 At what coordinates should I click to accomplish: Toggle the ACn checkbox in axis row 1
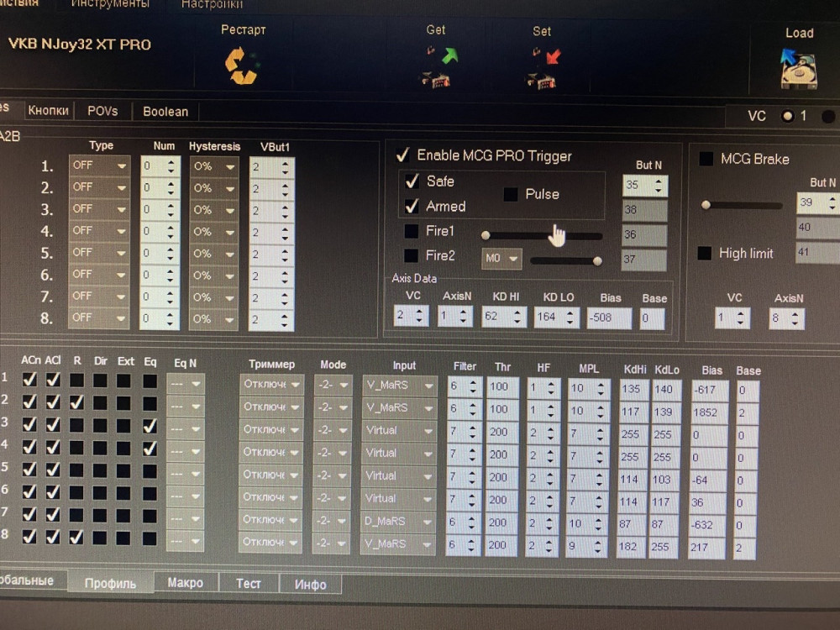(29, 380)
